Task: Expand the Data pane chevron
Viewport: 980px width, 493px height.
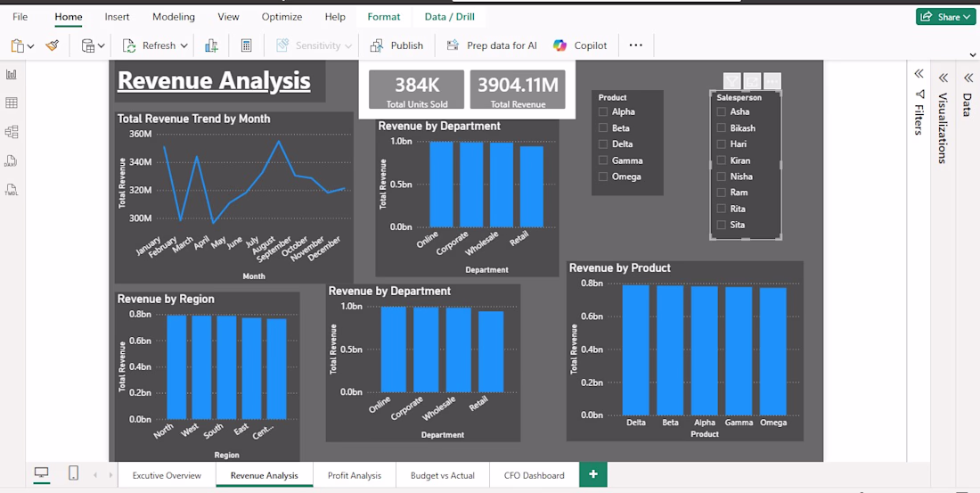Action: coord(968,78)
